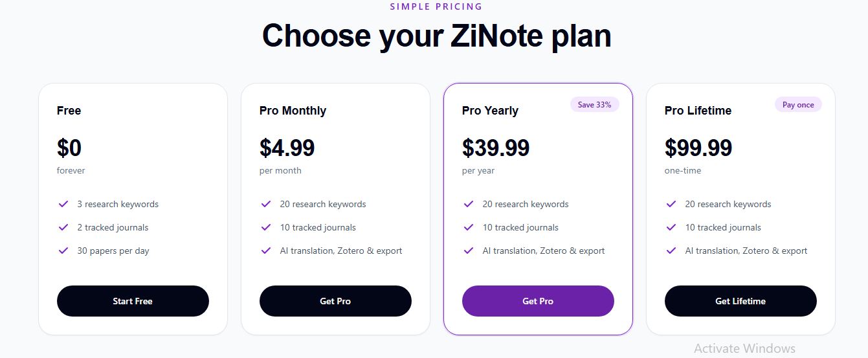The image size is (868, 358).
Task: Click Pro Monthly 10 tracked journals checkmark
Action: coord(266,227)
